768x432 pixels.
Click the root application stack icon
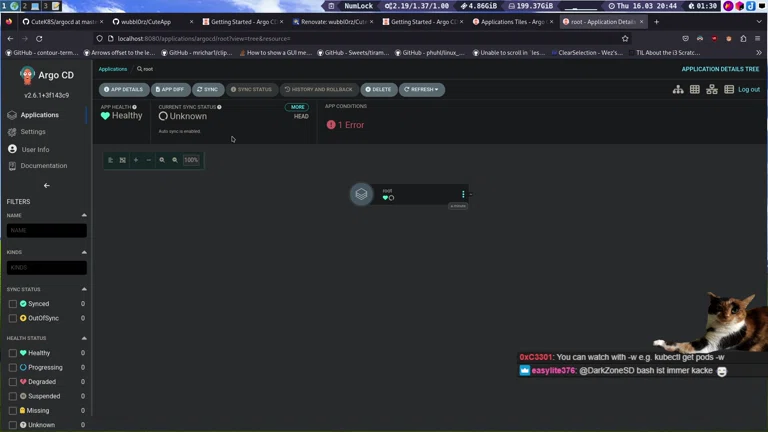click(361, 194)
